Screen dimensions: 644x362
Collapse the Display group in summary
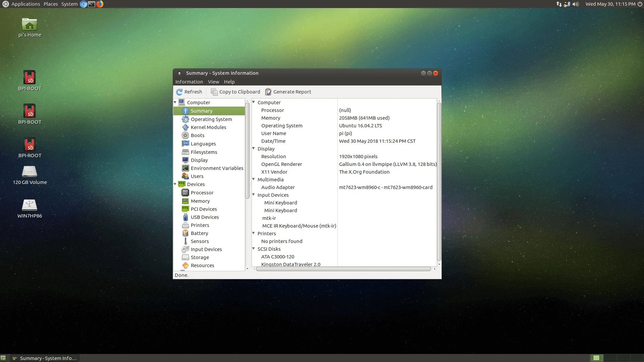(254, 148)
